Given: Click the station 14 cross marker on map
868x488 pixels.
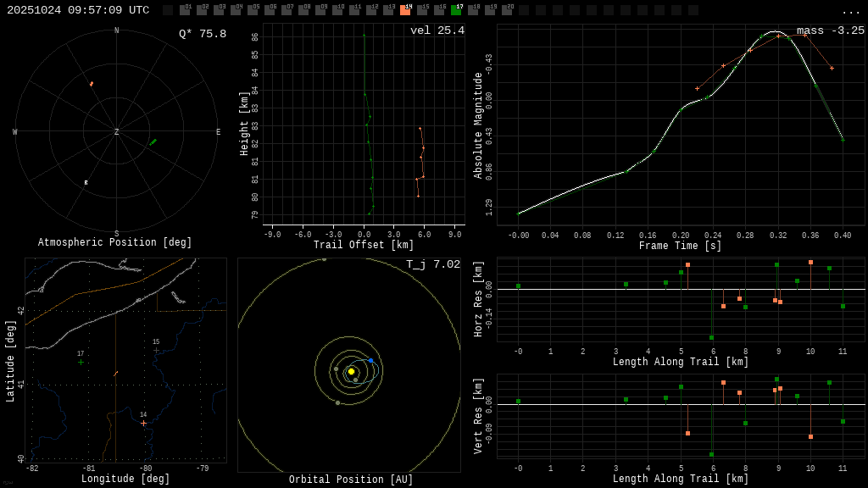Looking at the screenshot, I should pos(143,423).
